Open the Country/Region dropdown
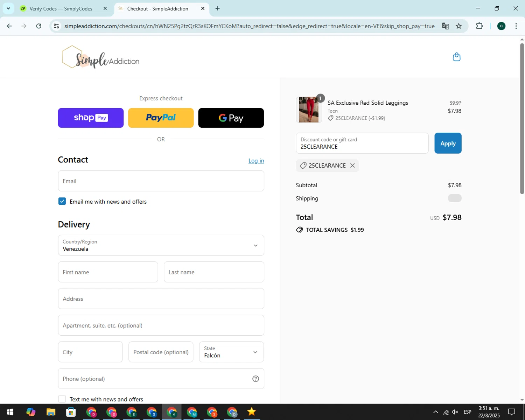This screenshot has height=420, width=525. click(x=161, y=245)
